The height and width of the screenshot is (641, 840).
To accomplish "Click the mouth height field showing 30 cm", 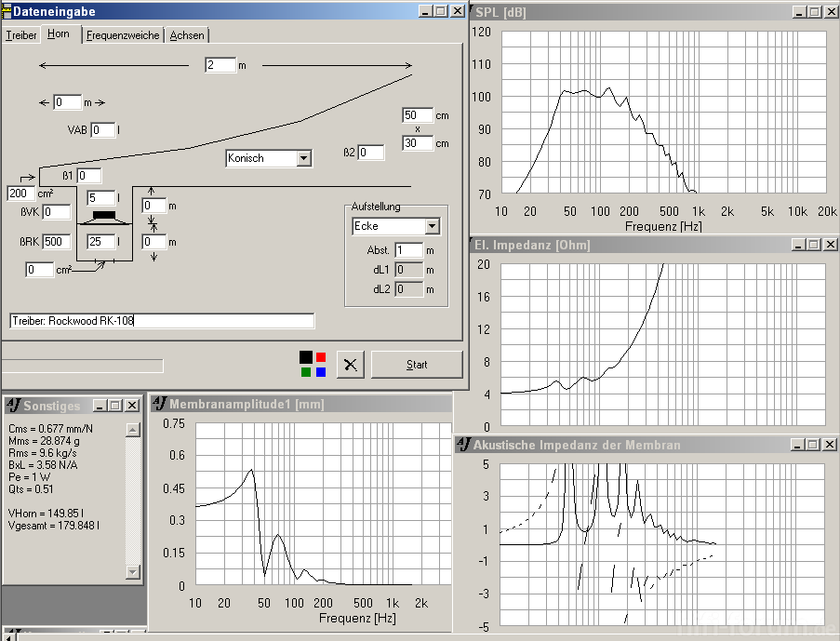I will [418, 143].
